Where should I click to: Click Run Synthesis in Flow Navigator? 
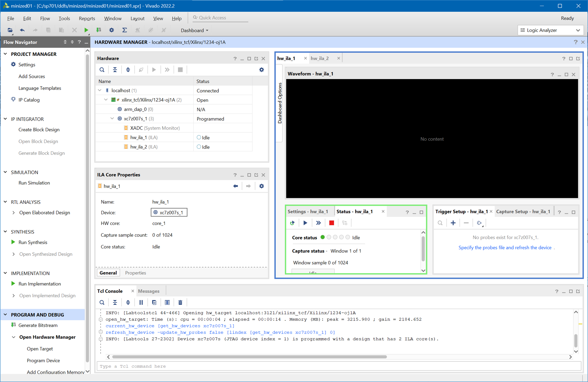click(x=33, y=242)
